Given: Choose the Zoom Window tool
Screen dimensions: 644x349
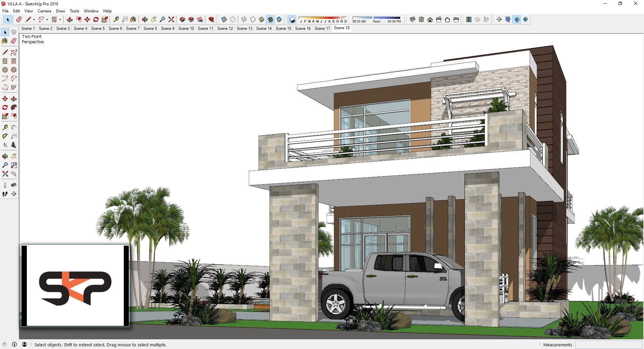Looking at the screenshot, I should 14,165.
